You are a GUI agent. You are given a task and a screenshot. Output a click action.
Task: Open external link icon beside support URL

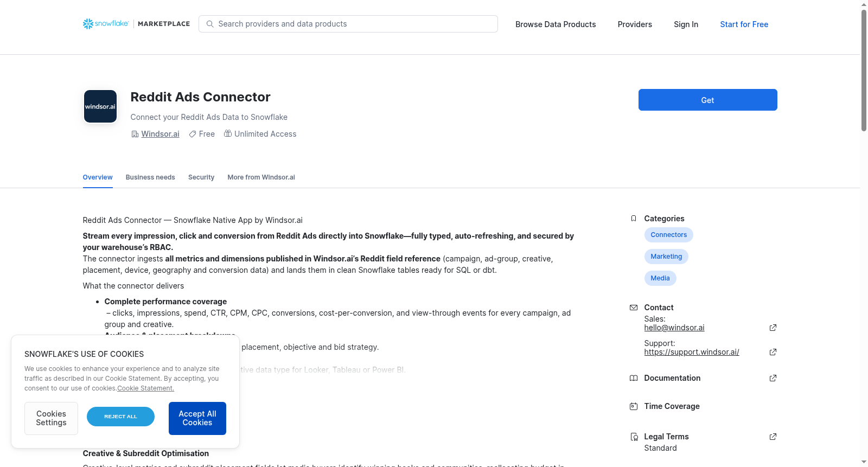pyautogui.click(x=773, y=352)
